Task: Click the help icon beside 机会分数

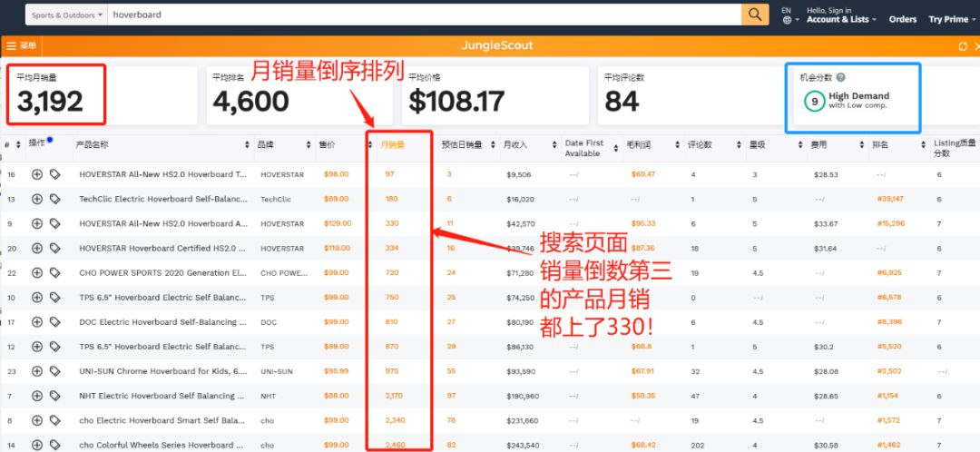Action: point(840,77)
